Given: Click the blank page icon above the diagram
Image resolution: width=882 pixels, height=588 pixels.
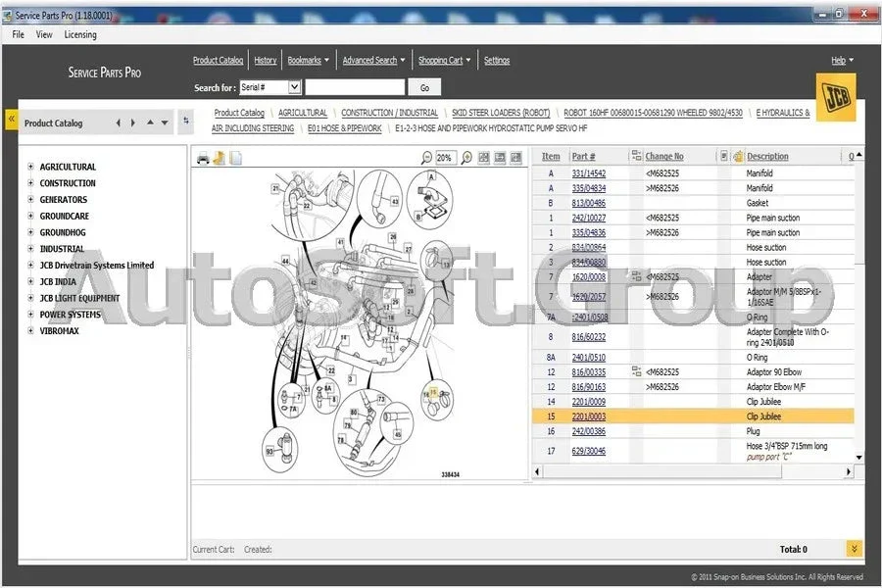Looking at the screenshot, I should [235, 159].
